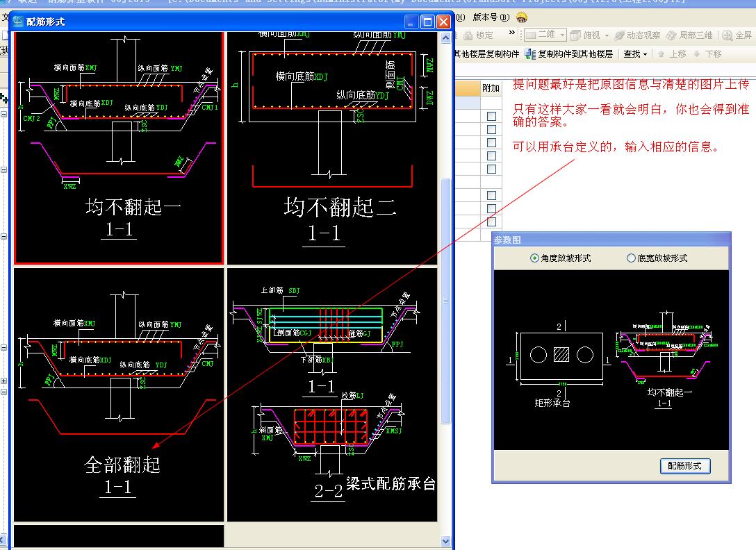Image resolution: width=756 pixels, height=550 pixels.
Task: Click scroll-up arrow in 配筋形式 window
Action: pos(445,37)
